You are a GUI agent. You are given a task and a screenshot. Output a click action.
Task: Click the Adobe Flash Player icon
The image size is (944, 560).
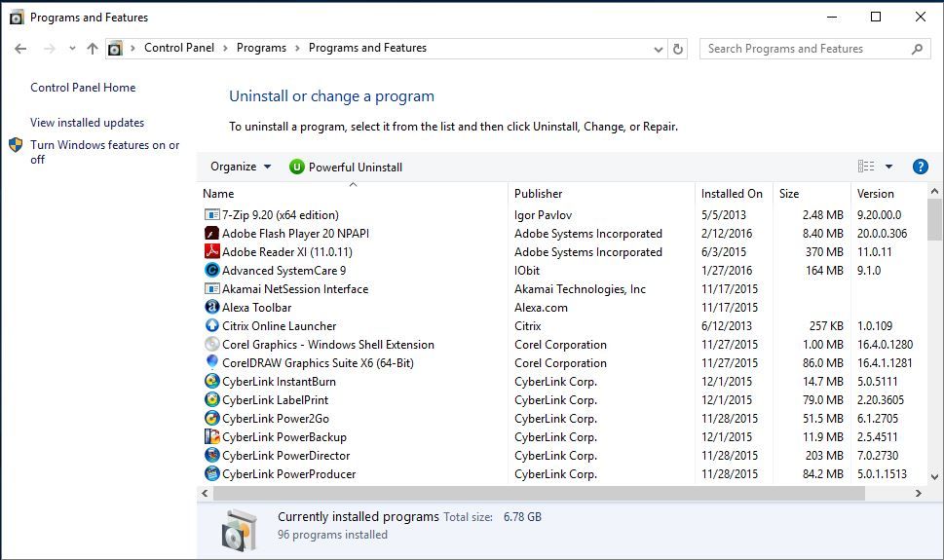[212, 234]
